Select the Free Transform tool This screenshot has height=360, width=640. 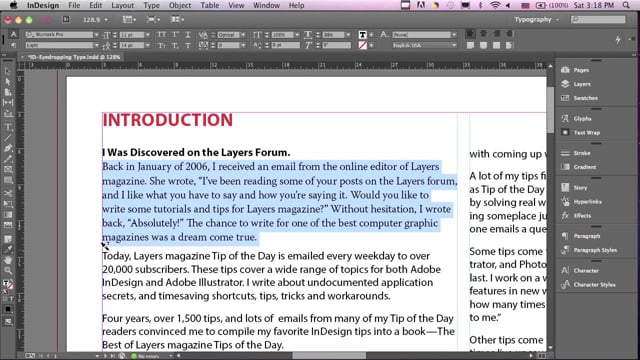click(8, 204)
